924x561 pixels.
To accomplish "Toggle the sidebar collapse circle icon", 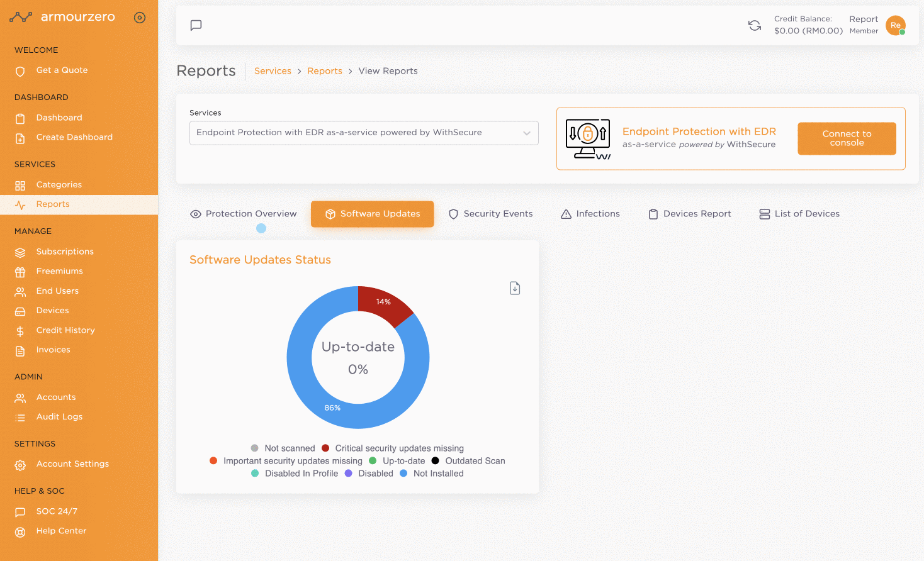I will (x=140, y=18).
